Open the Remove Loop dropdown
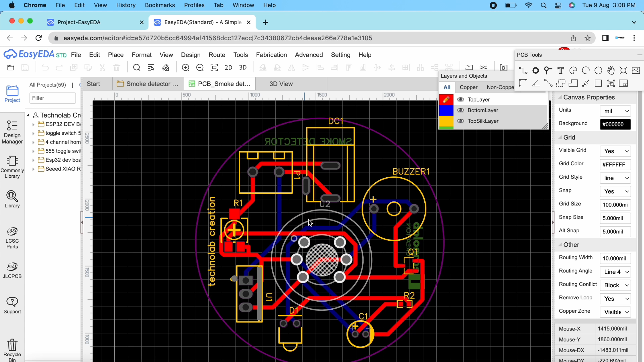The image size is (644, 362). [615, 299]
